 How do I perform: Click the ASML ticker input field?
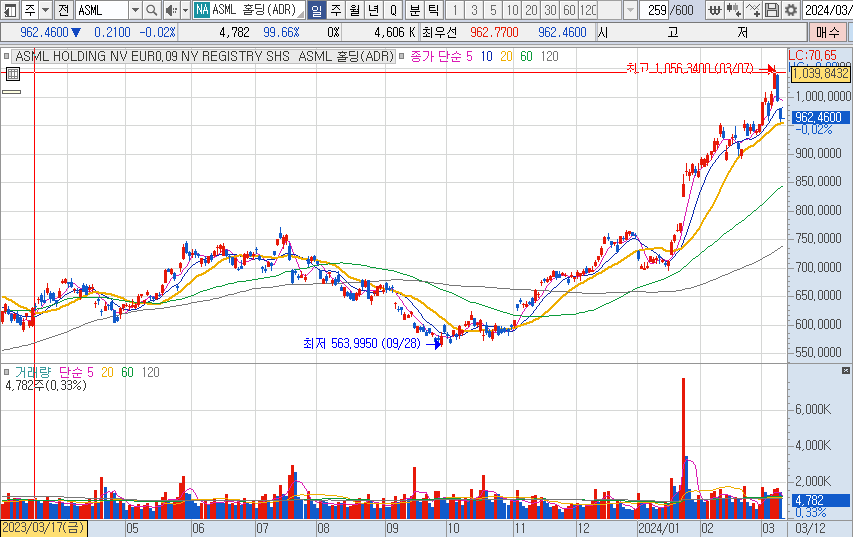tap(102, 10)
